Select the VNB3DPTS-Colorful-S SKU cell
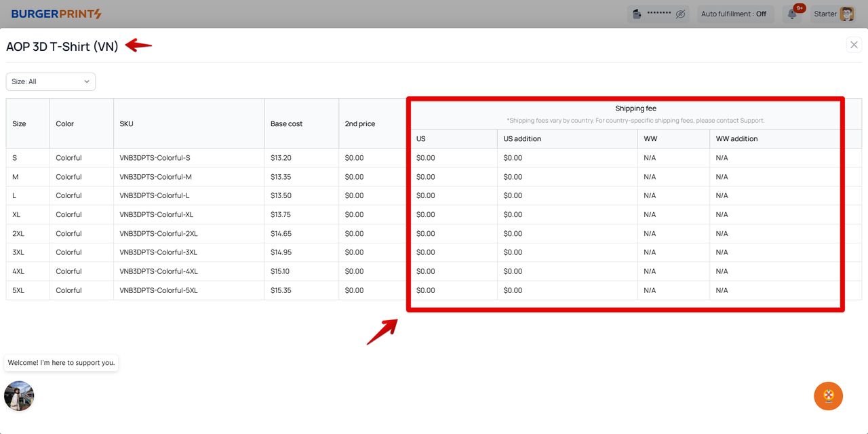The width and height of the screenshot is (868, 434). (155, 158)
